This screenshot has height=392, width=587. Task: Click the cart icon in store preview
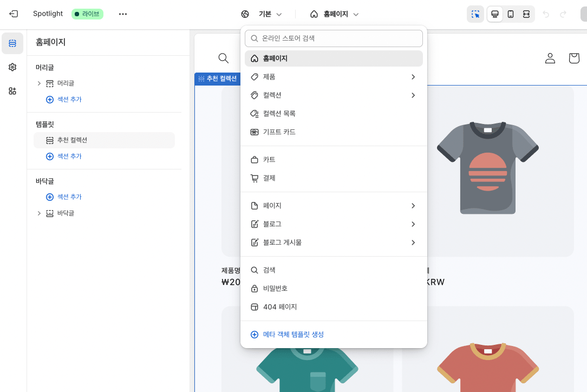coord(574,58)
